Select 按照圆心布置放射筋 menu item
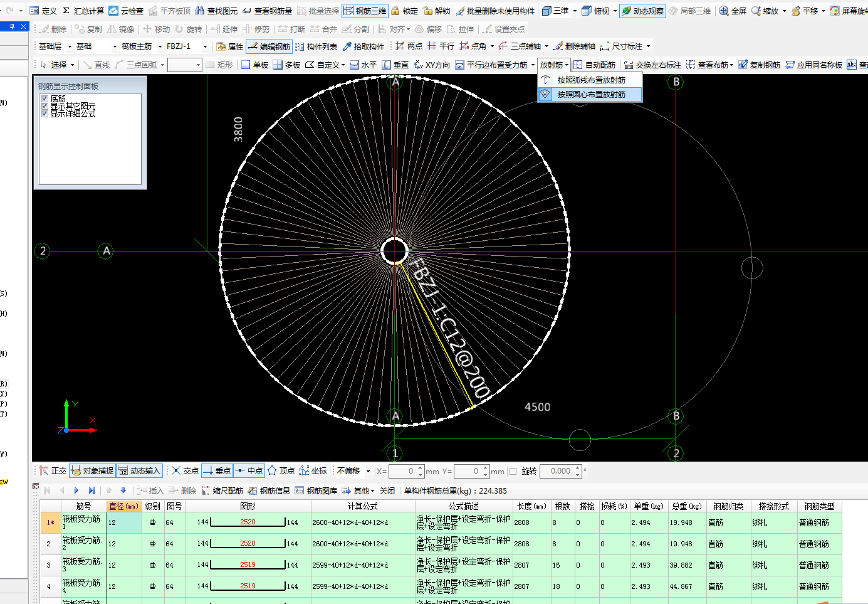Screen dimensions: 868x604 pos(590,94)
